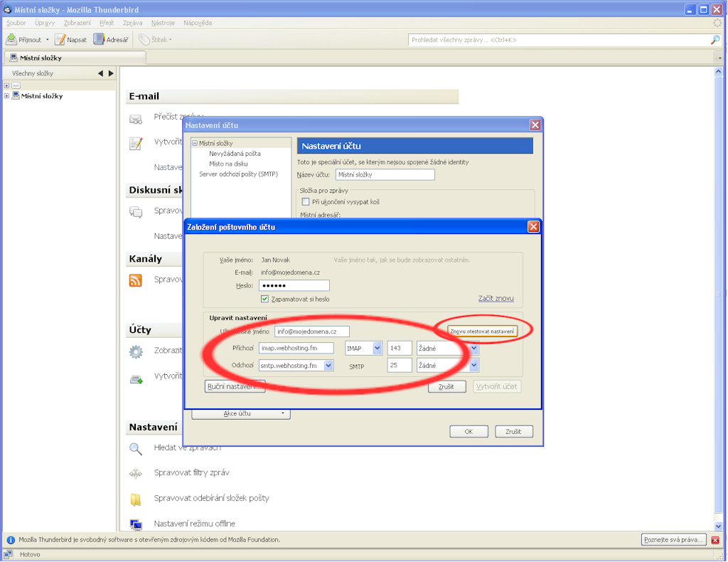This screenshot has width=728, height=562.
Task: Select Server odchozí pošty (SMTP) item
Action: (x=239, y=174)
